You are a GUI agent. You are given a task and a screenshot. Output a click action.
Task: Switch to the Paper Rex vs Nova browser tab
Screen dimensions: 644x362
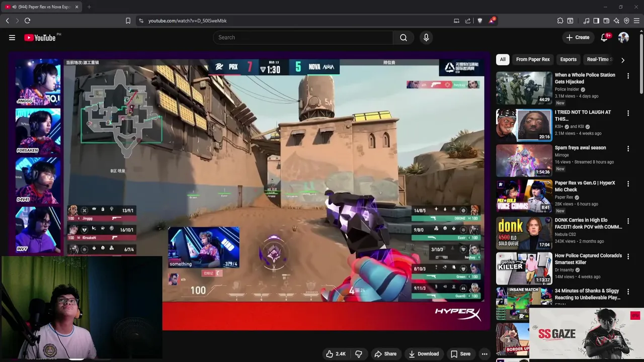(41, 7)
